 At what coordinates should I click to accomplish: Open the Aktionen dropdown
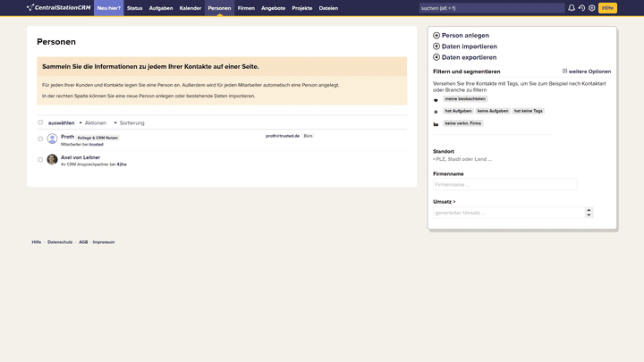tap(94, 122)
